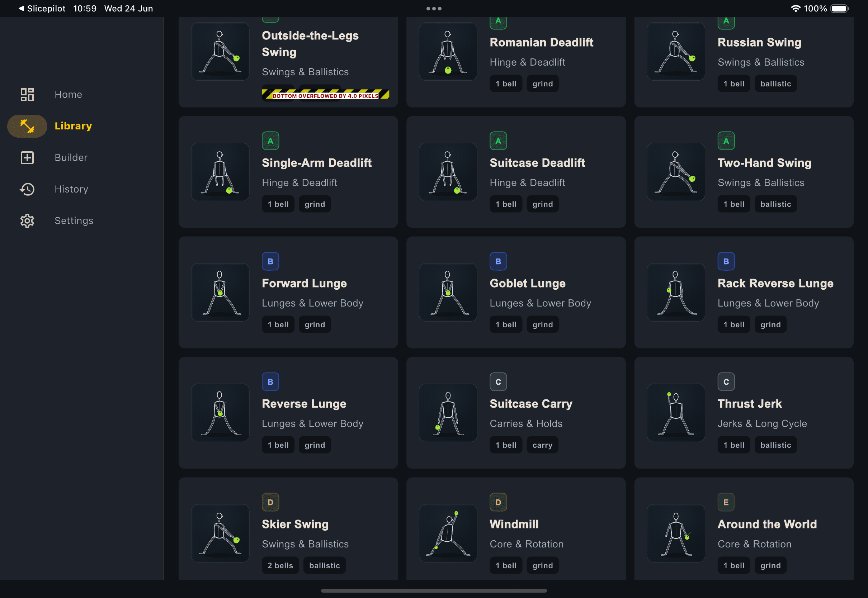Open Russian Swing figure thumbnail
The height and width of the screenshot is (598, 868).
[x=676, y=51]
